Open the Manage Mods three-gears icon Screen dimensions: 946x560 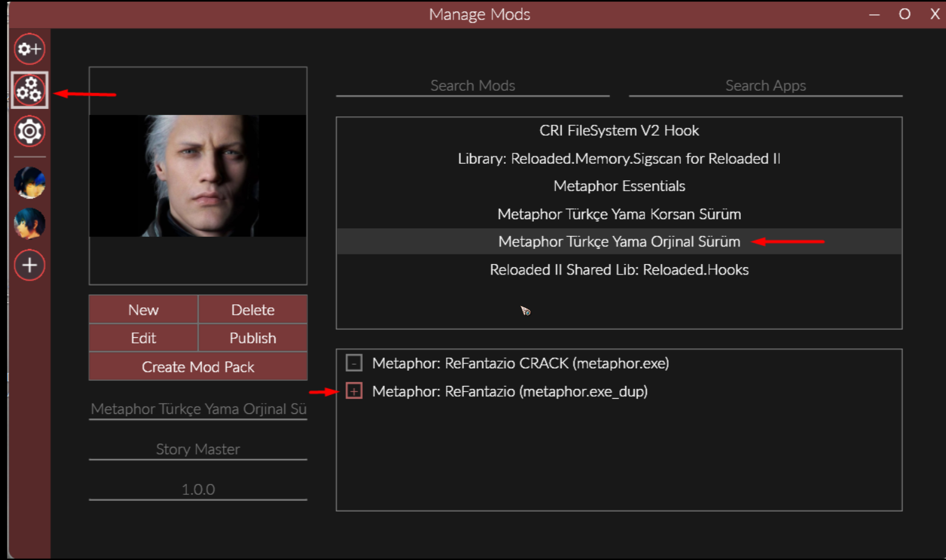click(29, 90)
